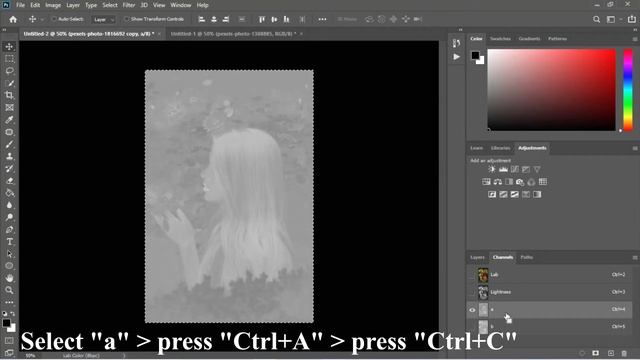Select the Brush tool
640x360 pixels.
click(x=9, y=144)
